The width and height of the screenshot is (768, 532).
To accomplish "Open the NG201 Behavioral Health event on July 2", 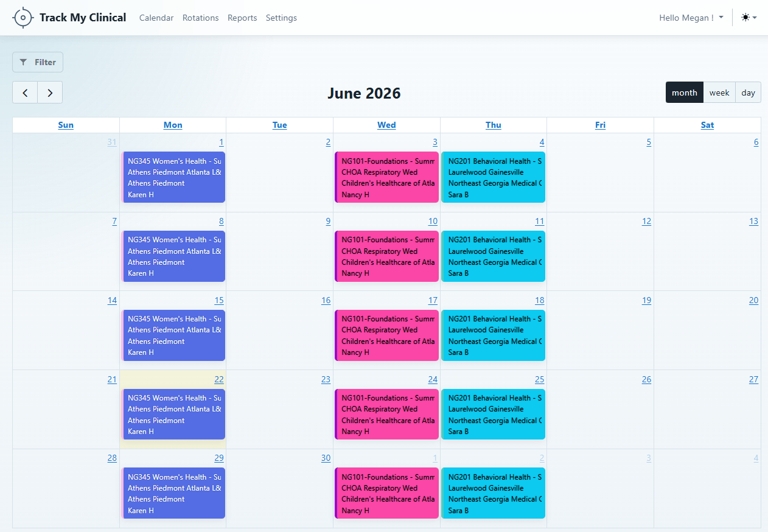I will (494, 493).
